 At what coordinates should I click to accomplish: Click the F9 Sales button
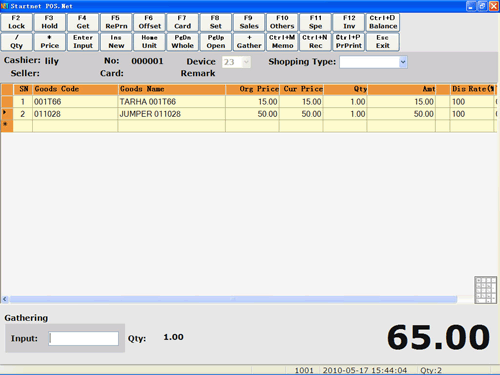point(249,22)
